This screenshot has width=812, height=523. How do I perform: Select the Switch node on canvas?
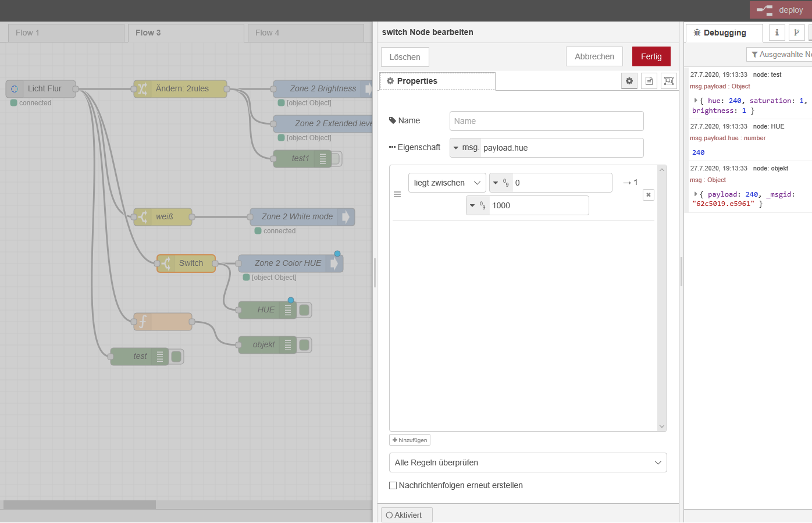[x=186, y=264]
